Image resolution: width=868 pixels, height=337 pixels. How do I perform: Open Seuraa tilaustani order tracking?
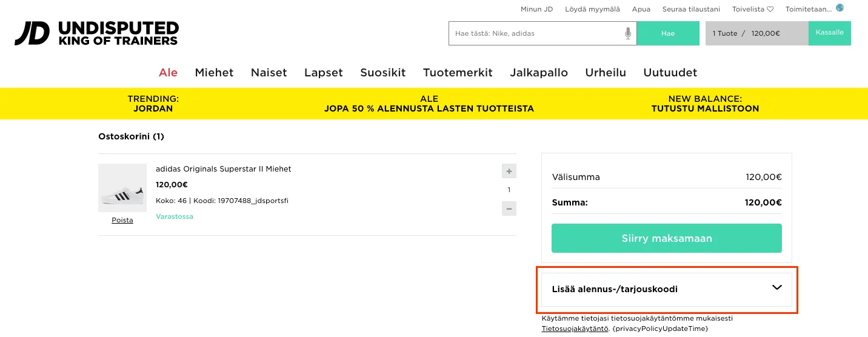(691, 9)
